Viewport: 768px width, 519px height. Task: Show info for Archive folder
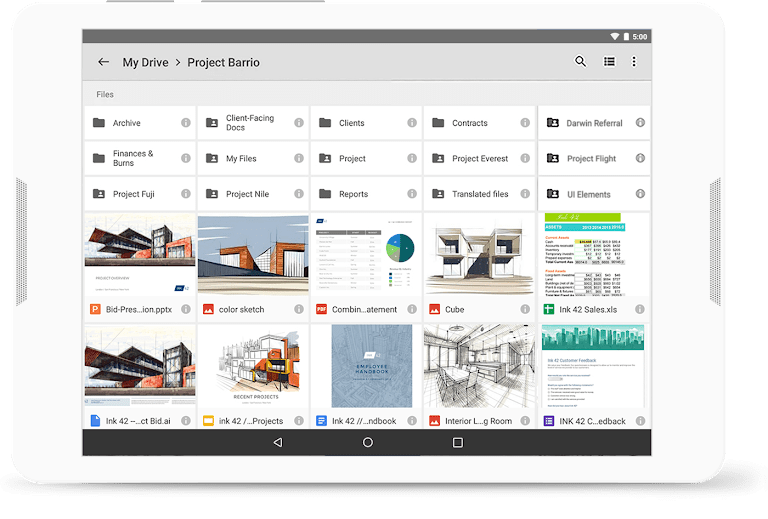click(x=186, y=122)
